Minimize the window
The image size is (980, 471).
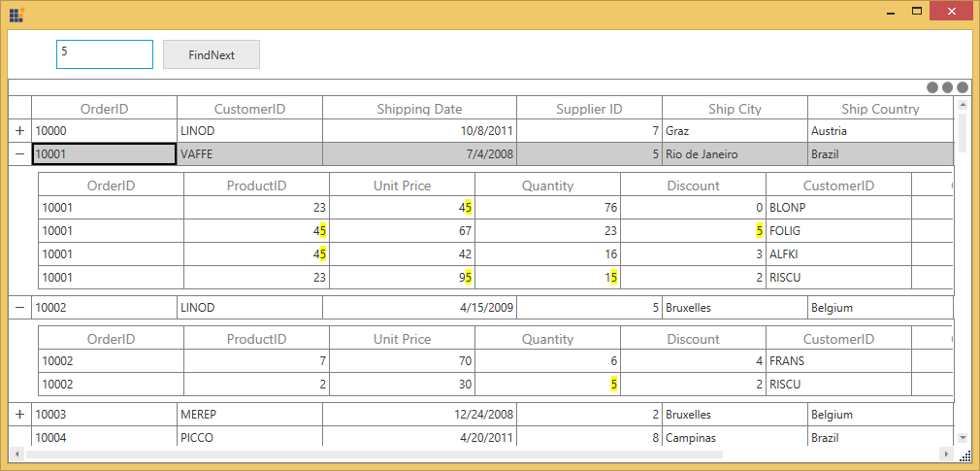coord(891,13)
